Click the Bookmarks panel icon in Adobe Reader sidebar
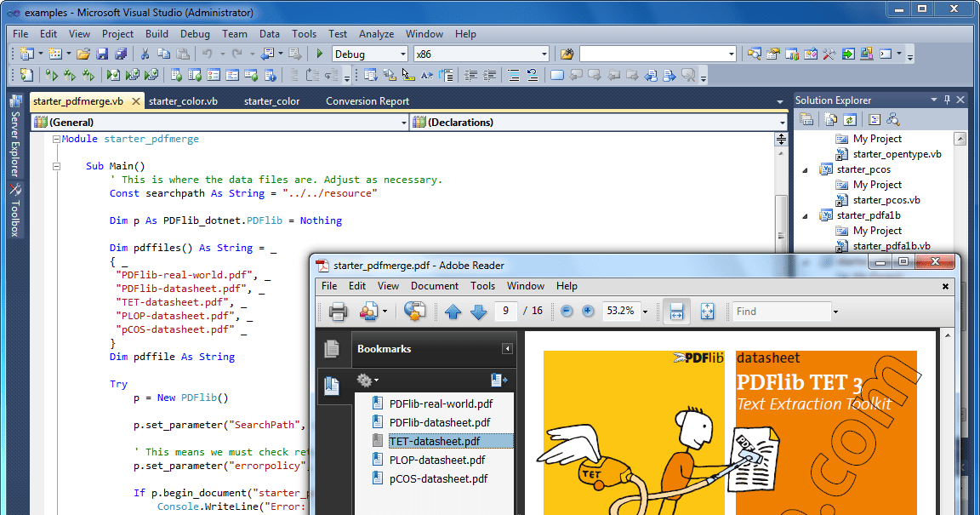This screenshot has width=980, height=515. point(332,386)
